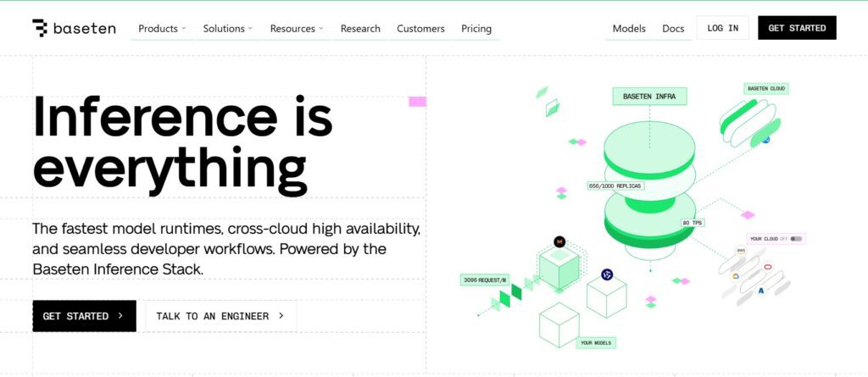The width and height of the screenshot is (868, 377).
Task: Open the Customers page
Action: pyautogui.click(x=420, y=28)
